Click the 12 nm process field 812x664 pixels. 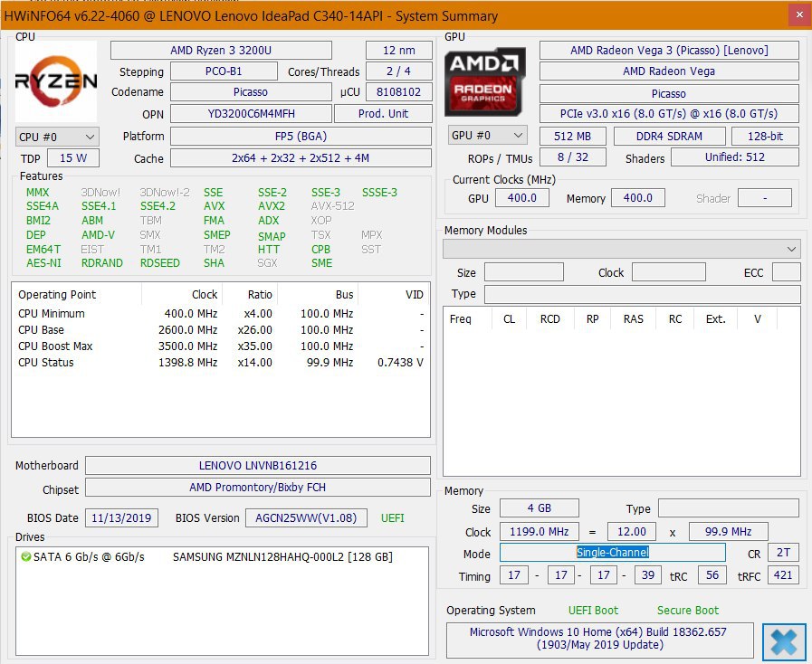[x=398, y=50]
